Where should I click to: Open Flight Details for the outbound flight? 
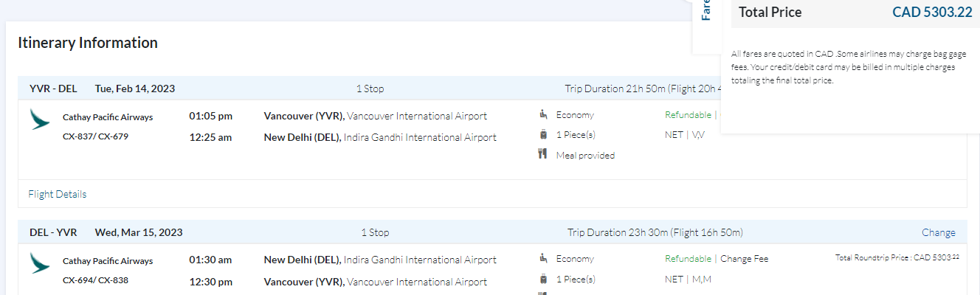(58, 194)
